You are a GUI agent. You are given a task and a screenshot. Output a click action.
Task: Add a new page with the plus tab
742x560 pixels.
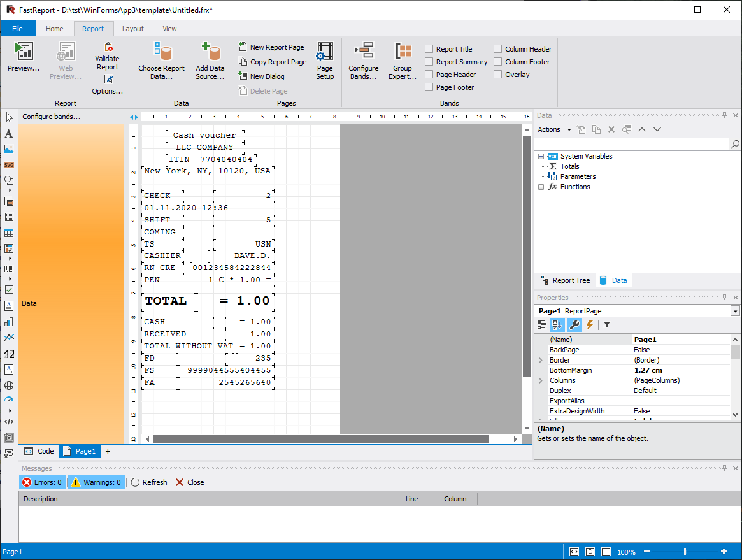108,452
